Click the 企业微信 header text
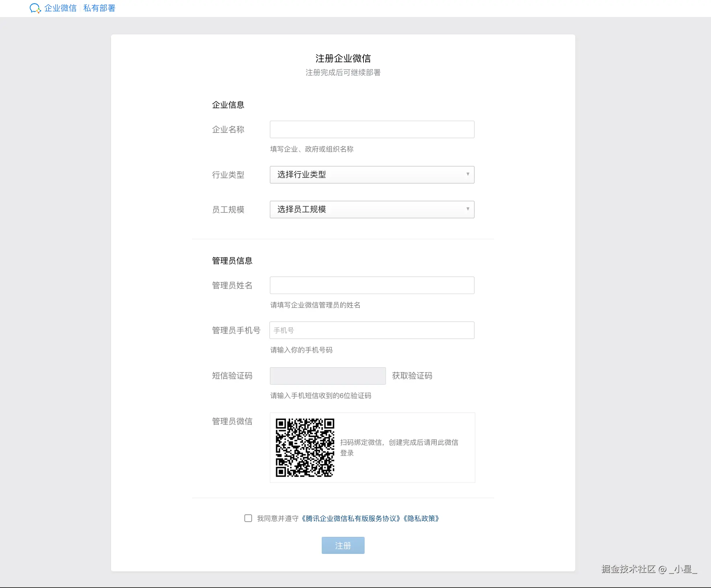 pos(60,8)
